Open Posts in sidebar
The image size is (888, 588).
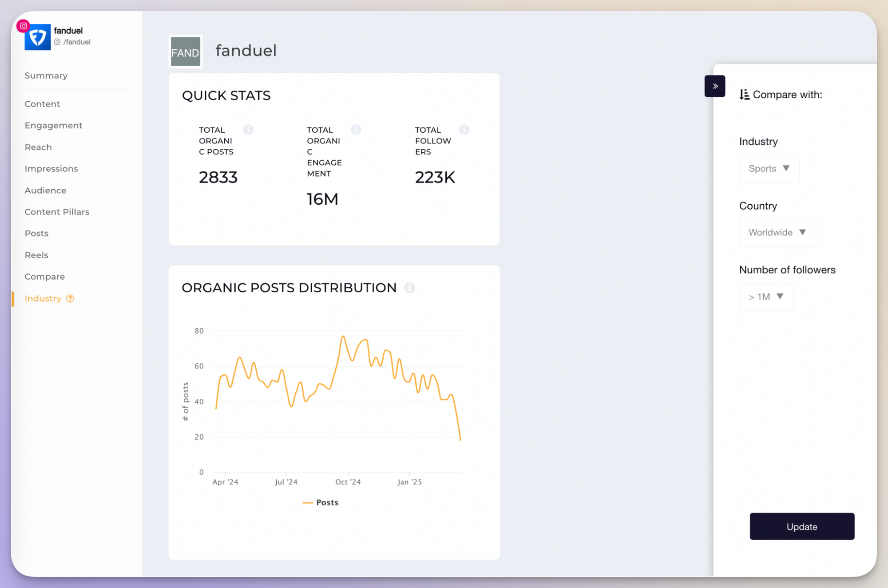coord(36,234)
